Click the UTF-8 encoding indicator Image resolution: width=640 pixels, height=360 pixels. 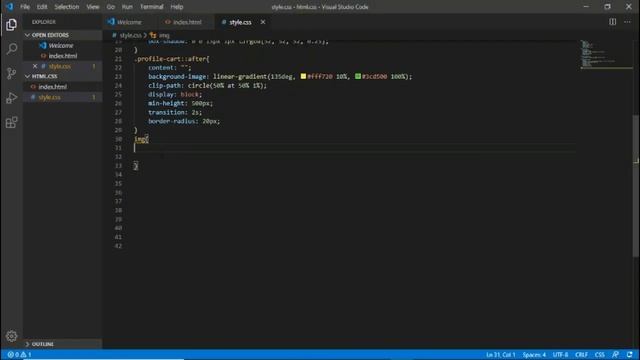pos(560,355)
